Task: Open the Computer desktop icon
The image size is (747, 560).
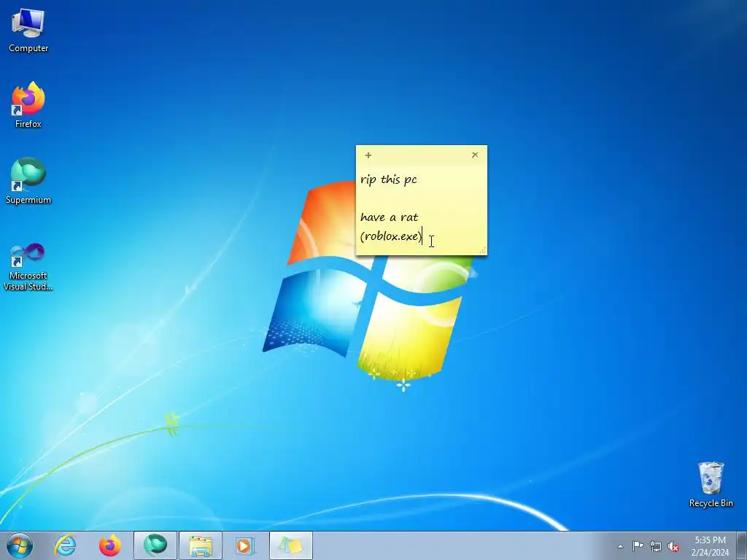Action: tap(28, 31)
